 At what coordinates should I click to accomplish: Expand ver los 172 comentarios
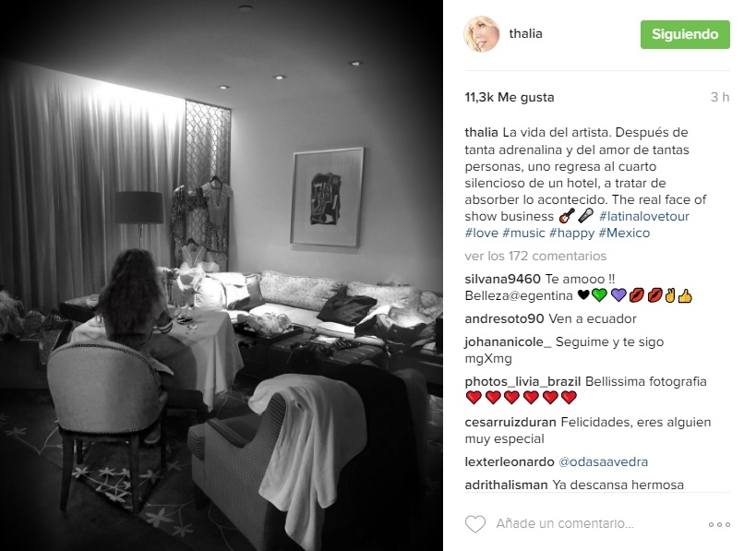click(x=535, y=256)
